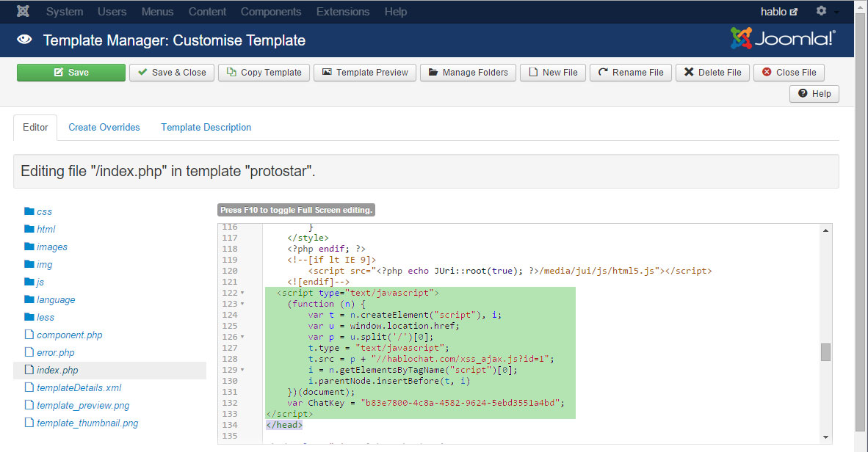This screenshot has width=868, height=452.
Task: Create a New File
Action: point(552,73)
